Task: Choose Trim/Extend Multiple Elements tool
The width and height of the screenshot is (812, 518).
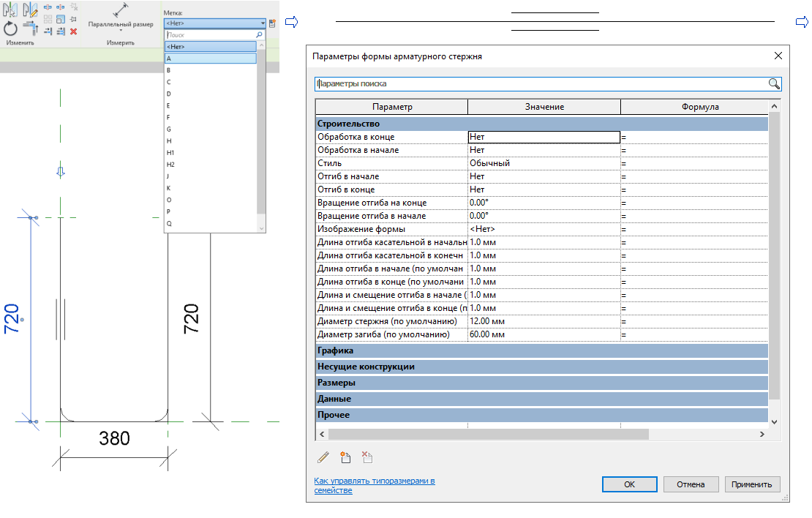Action: point(61,31)
